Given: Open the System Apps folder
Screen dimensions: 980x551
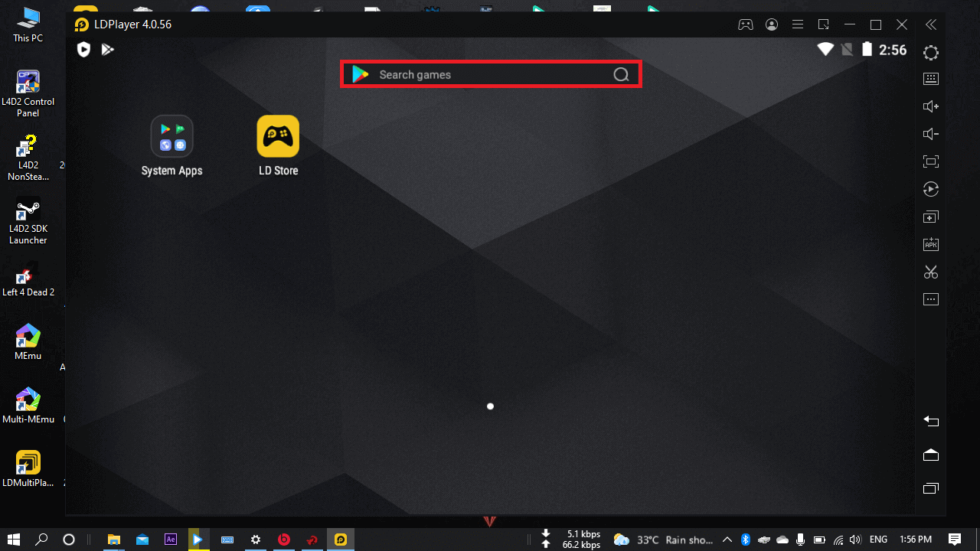Looking at the screenshot, I should (171, 146).
